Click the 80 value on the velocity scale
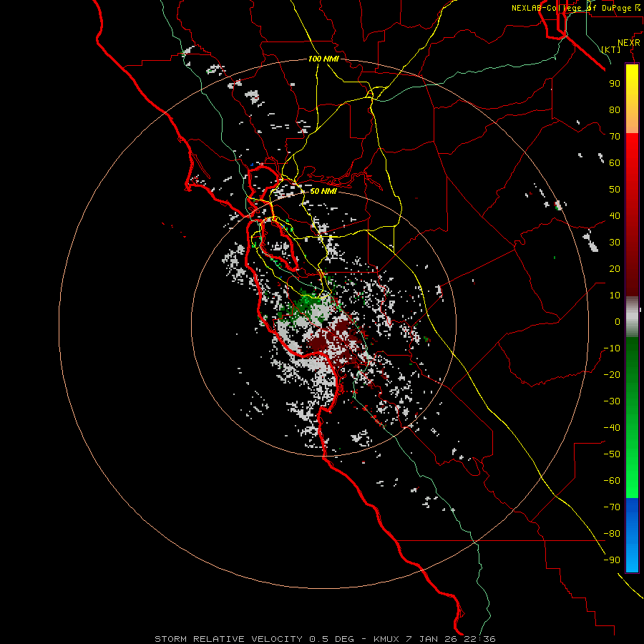This screenshot has height=644, width=644. [615, 110]
